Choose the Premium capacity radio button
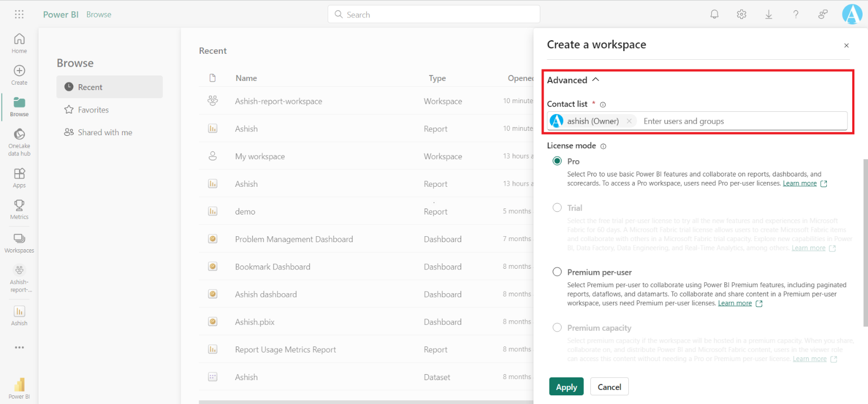 click(557, 327)
